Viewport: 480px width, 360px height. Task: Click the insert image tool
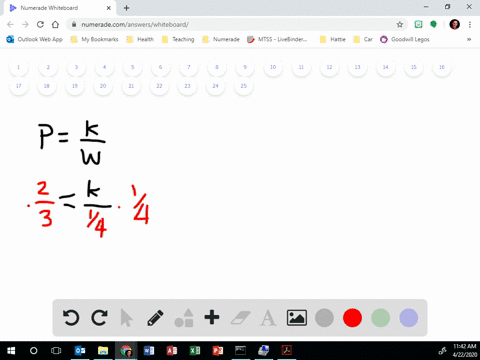[x=297, y=318]
